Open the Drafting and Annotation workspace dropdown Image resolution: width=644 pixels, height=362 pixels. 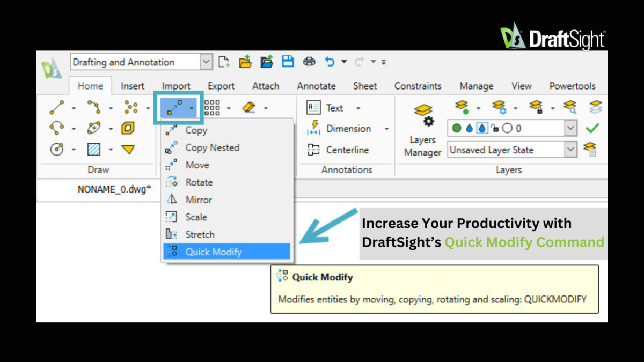click(x=206, y=62)
